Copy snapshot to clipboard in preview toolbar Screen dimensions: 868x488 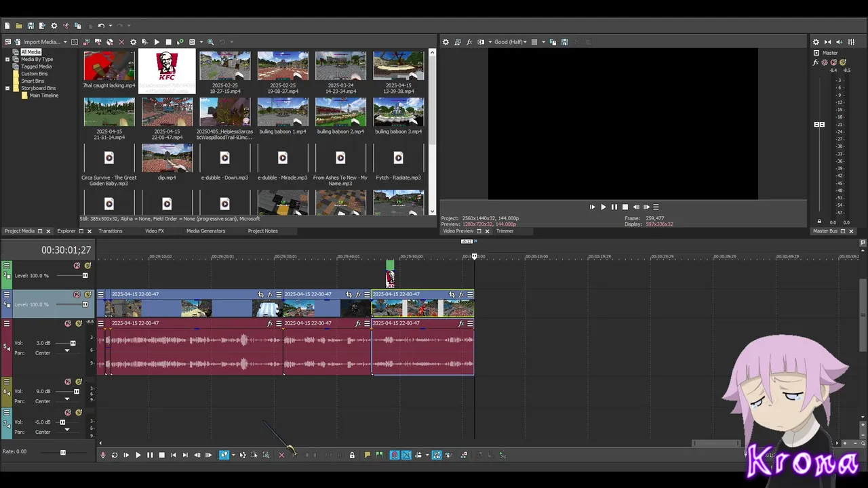553,42
